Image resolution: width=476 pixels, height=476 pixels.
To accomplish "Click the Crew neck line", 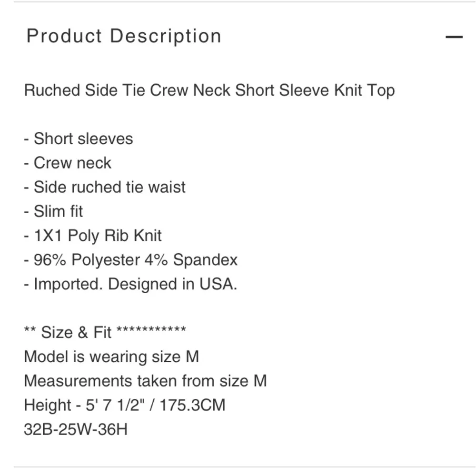I will pyautogui.click(x=67, y=163).
